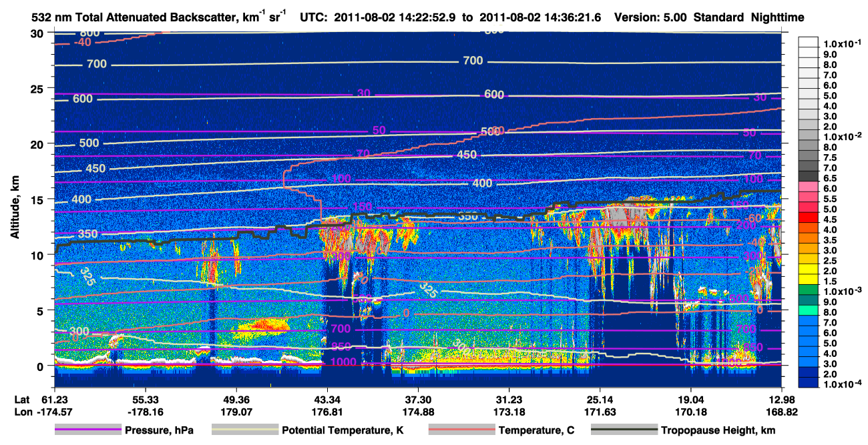Click the longitude value 168.82

(x=783, y=412)
